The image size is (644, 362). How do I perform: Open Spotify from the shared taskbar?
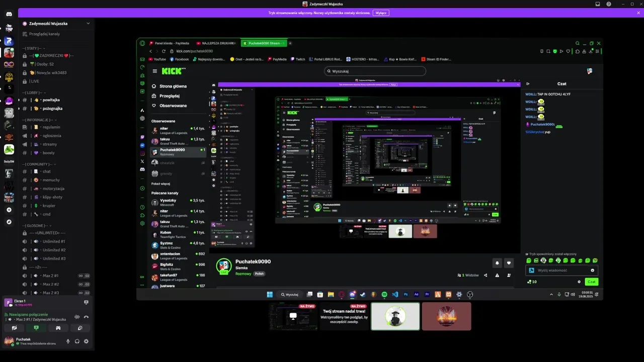click(x=384, y=295)
